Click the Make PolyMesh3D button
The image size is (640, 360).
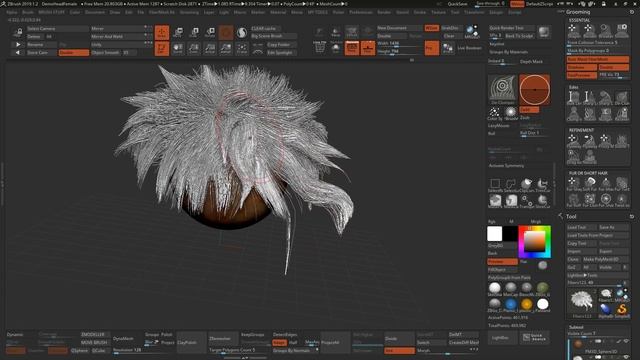coord(605,259)
